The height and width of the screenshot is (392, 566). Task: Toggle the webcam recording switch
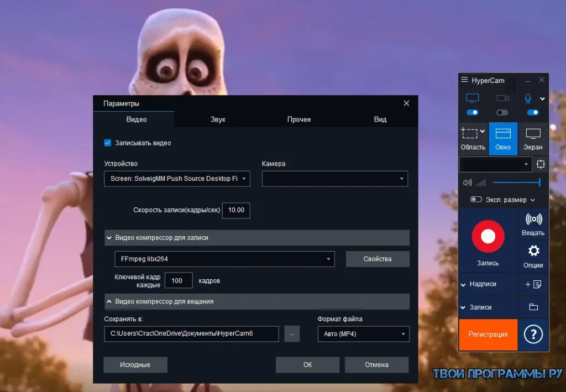(x=502, y=113)
